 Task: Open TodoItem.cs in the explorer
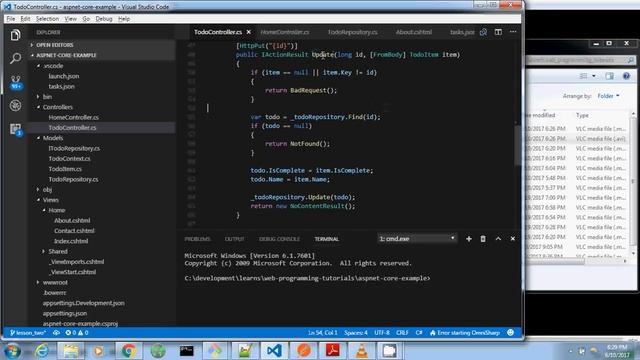(x=65, y=169)
